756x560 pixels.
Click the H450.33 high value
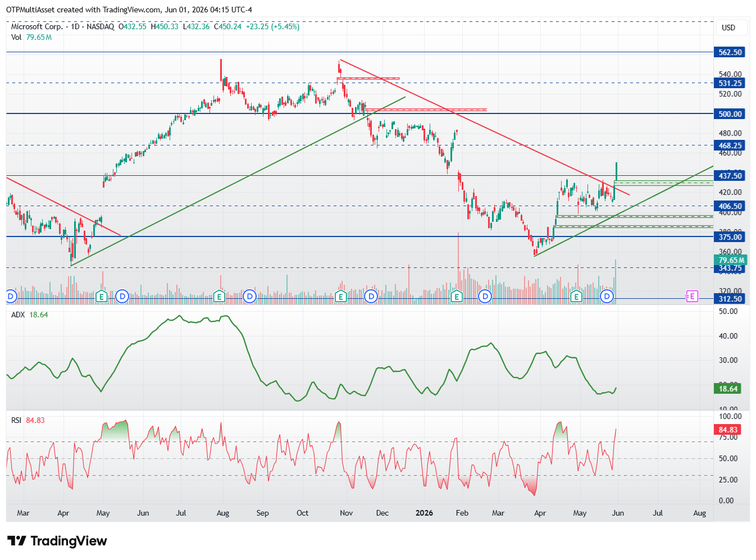tap(165, 26)
